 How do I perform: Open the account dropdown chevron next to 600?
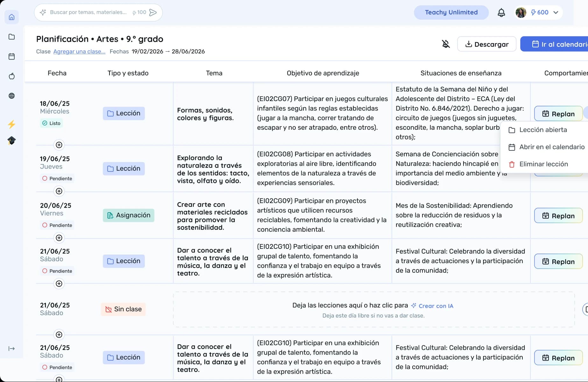click(556, 12)
